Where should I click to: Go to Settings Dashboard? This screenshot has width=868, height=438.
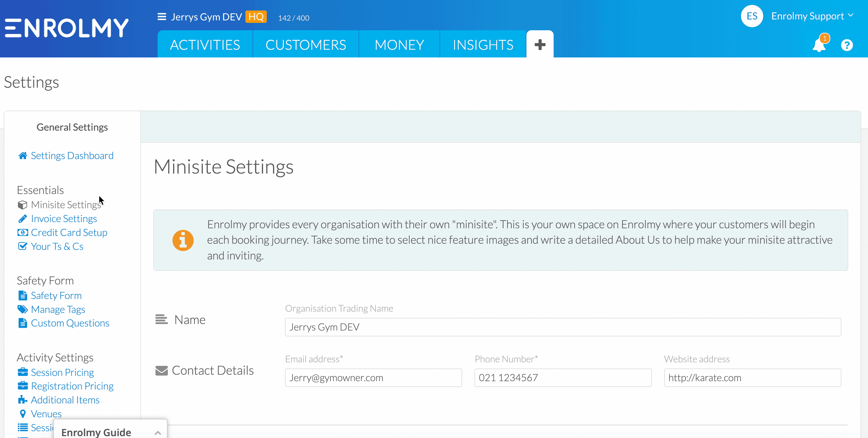click(x=72, y=156)
